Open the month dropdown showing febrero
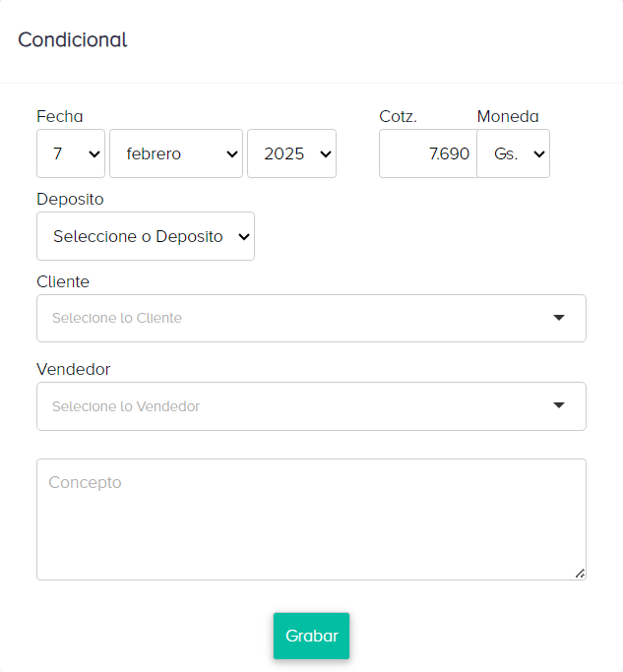Image resolution: width=623 pixels, height=672 pixels. [x=176, y=153]
